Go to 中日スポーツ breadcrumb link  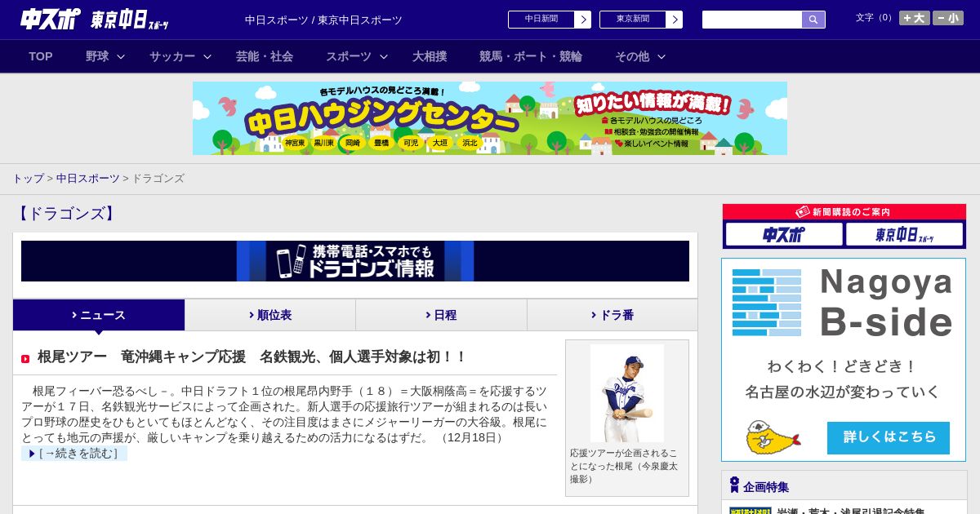click(x=88, y=178)
